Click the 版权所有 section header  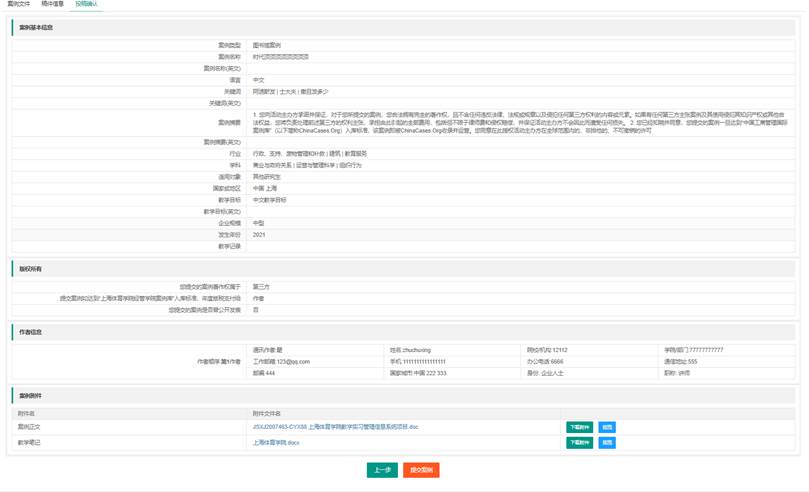pyautogui.click(x=28, y=269)
